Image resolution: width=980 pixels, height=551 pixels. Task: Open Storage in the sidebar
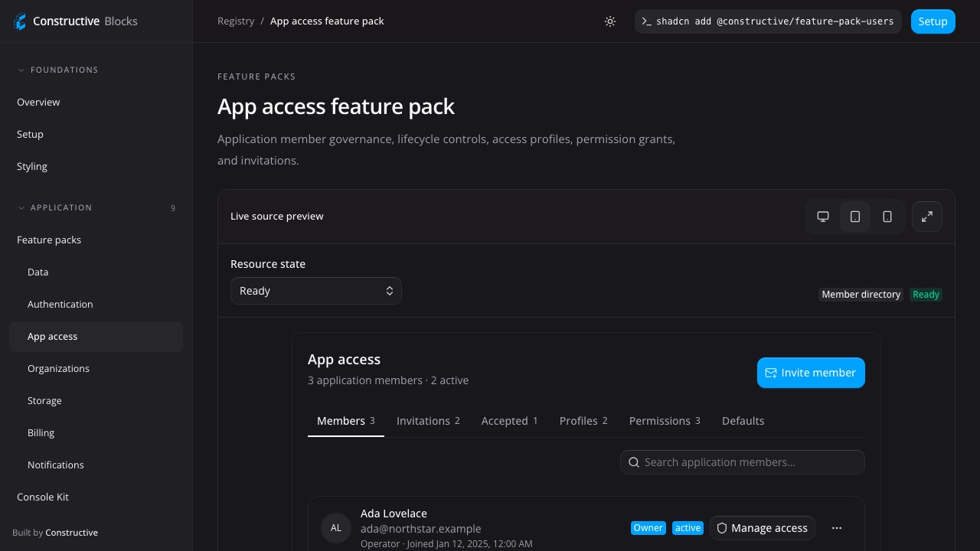click(96, 400)
